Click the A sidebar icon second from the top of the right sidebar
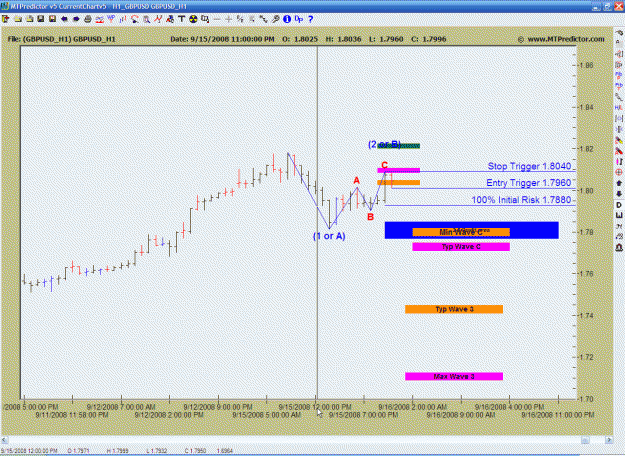 (619, 42)
